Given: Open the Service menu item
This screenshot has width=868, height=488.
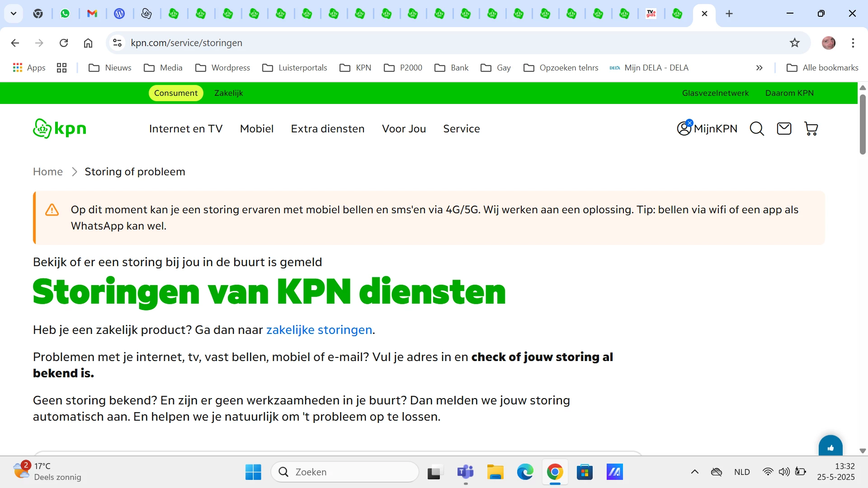Looking at the screenshot, I should point(461,129).
